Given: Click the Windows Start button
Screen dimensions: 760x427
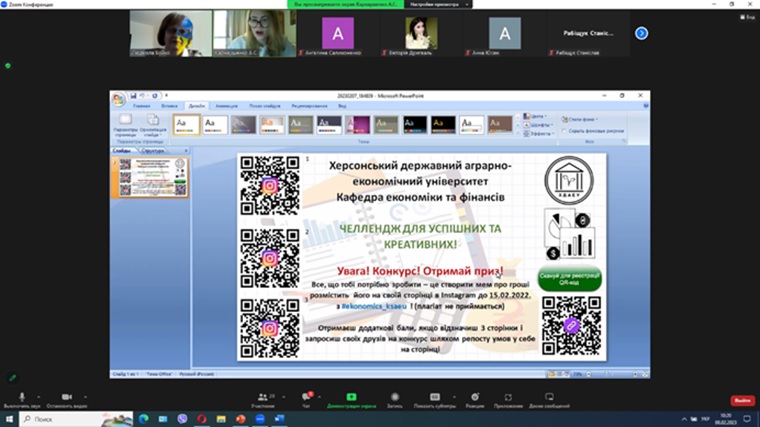Looking at the screenshot, I should click(9, 419).
